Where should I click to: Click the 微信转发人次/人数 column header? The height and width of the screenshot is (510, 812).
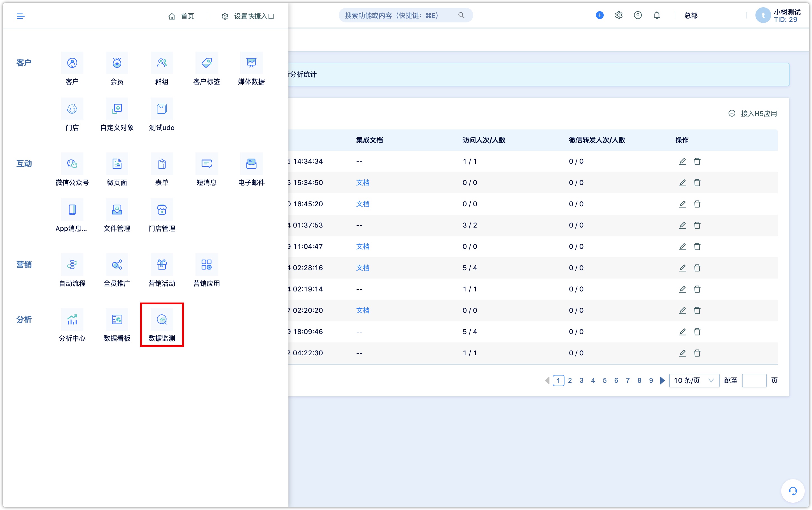click(x=597, y=140)
